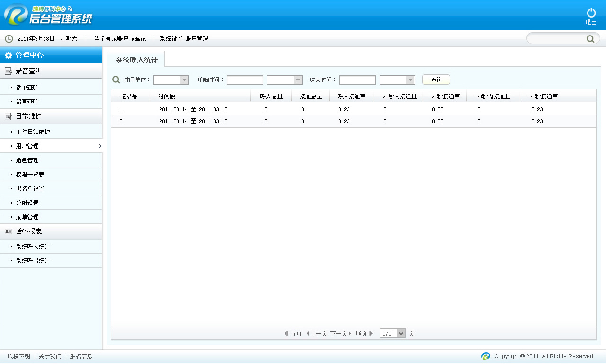Click the search magnifier in the top bar
This screenshot has width=606, height=364.
click(590, 39)
